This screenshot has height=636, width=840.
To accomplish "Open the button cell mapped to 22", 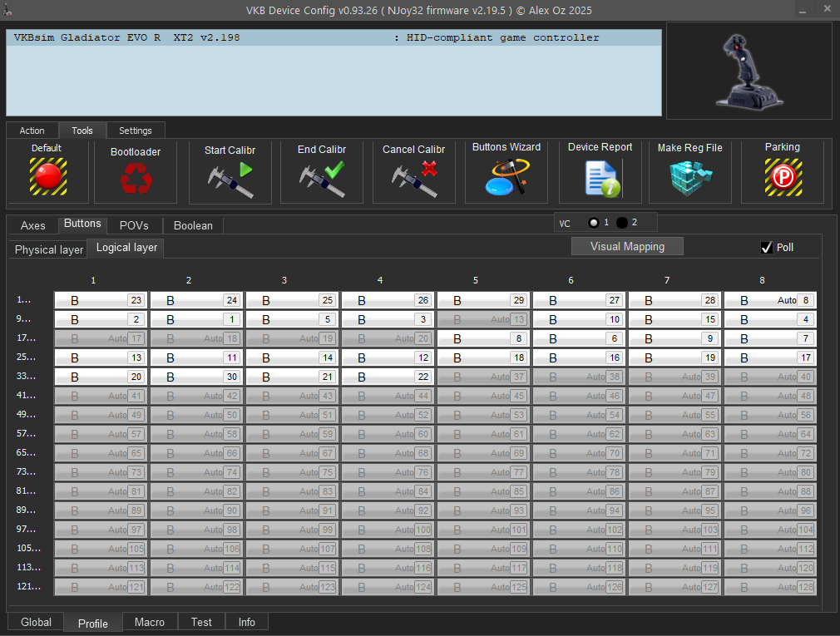I will click(388, 377).
